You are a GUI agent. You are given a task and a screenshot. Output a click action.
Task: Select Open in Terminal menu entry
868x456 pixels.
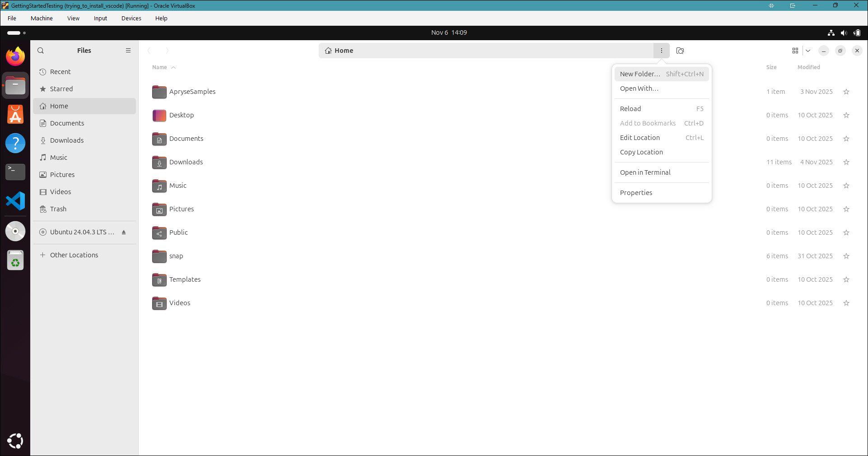coord(645,172)
